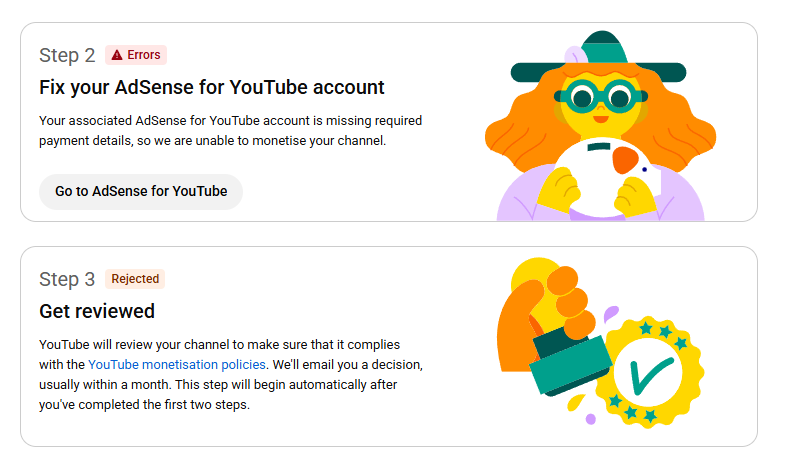Open Go to AdSense for YouTube
Screen dimensions: 797x461
click(141, 191)
